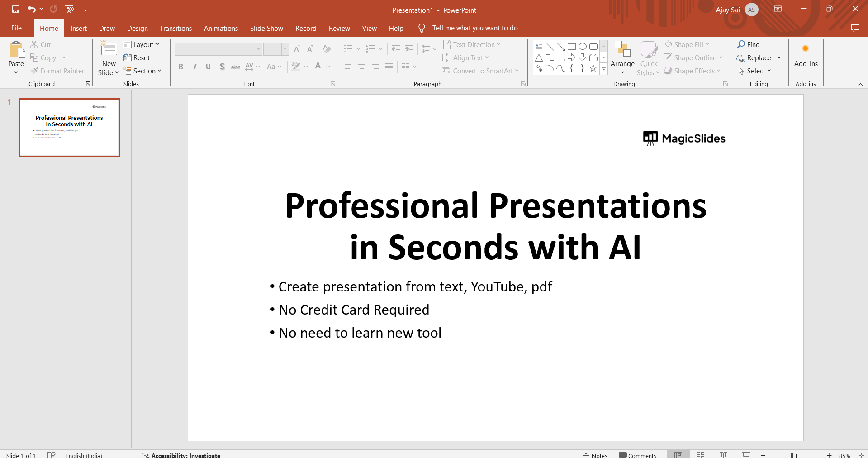Select slide 1 thumbnail in the panel
868x458 pixels.
(x=69, y=128)
